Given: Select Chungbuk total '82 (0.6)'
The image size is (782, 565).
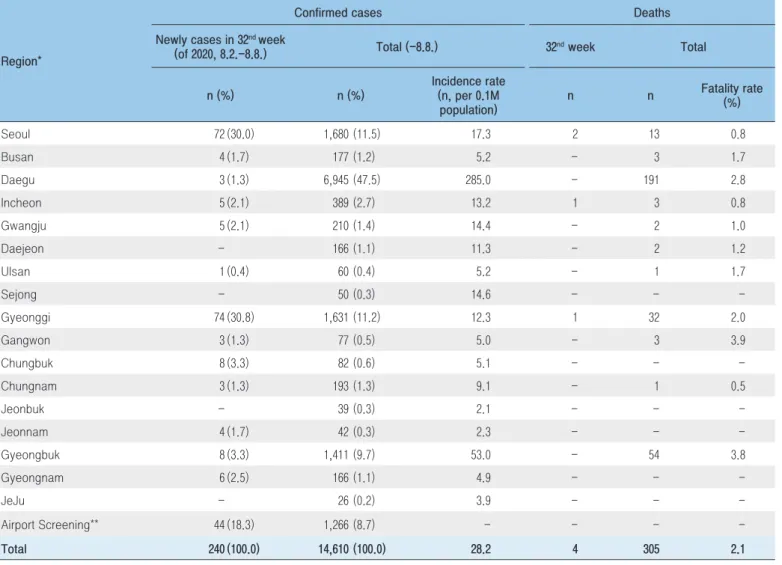Looking at the screenshot, I should (356, 364).
